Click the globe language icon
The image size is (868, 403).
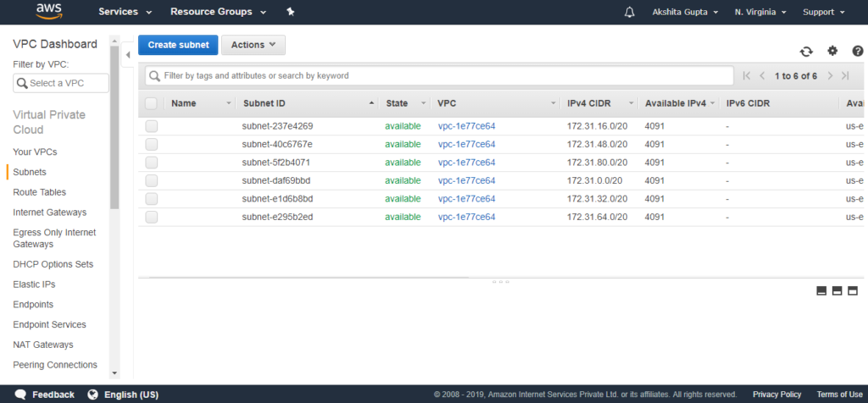click(x=93, y=395)
